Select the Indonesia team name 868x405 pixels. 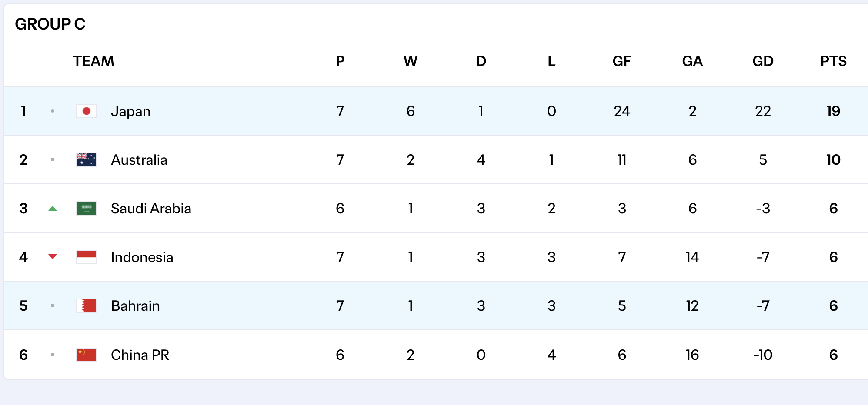pyautogui.click(x=142, y=257)
